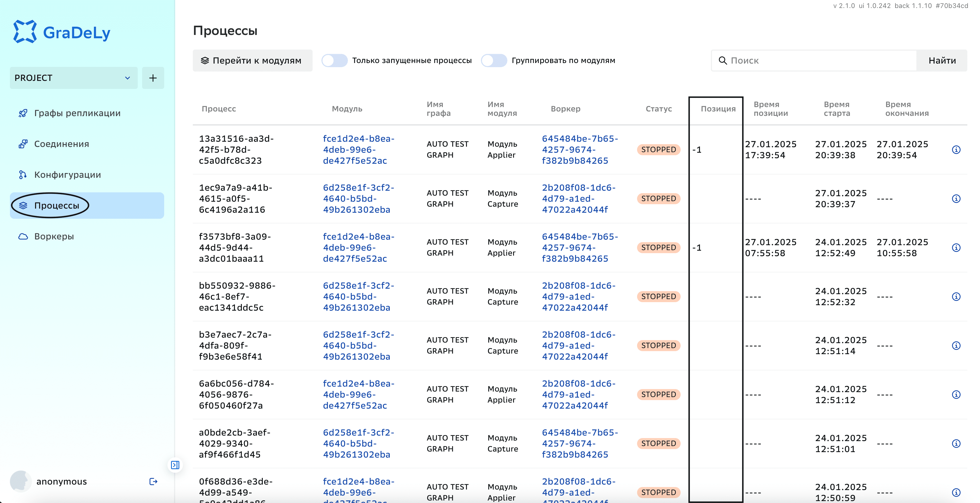Click the logout icon next to anonymous
This screenshot has width=980, height=503.
click(x=153, y=482)
